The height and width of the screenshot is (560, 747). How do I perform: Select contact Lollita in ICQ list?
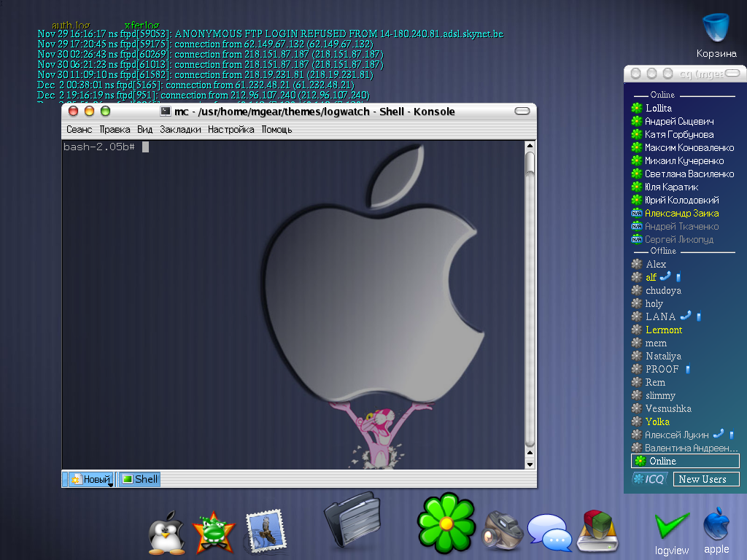pyautogui.click(x=659, y=108)
